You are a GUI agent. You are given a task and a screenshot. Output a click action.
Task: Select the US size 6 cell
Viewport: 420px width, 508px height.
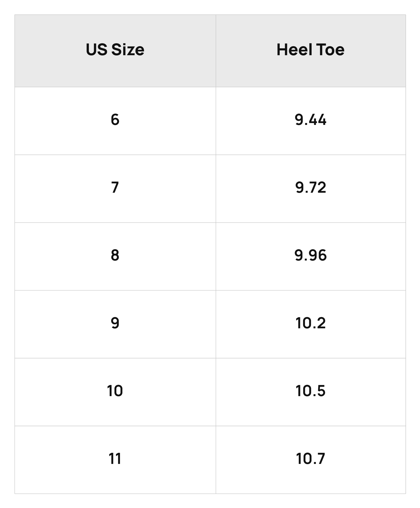coord(115,121)
